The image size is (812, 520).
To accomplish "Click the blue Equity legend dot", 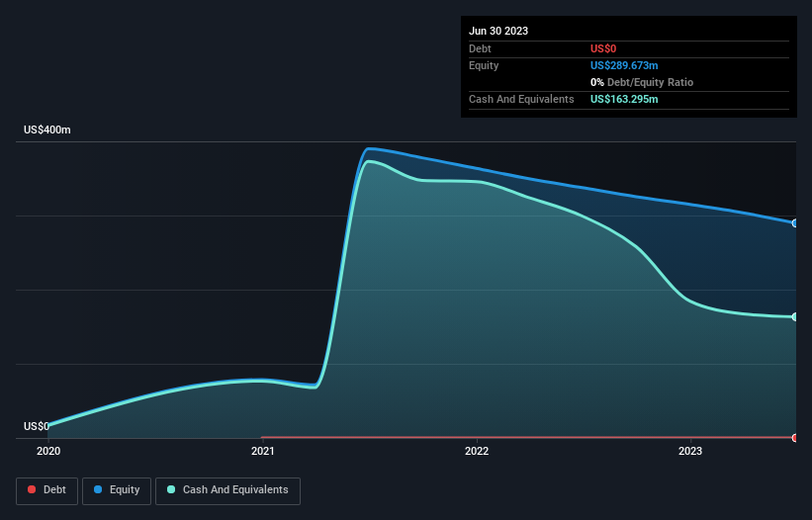I will pos(98,489).
